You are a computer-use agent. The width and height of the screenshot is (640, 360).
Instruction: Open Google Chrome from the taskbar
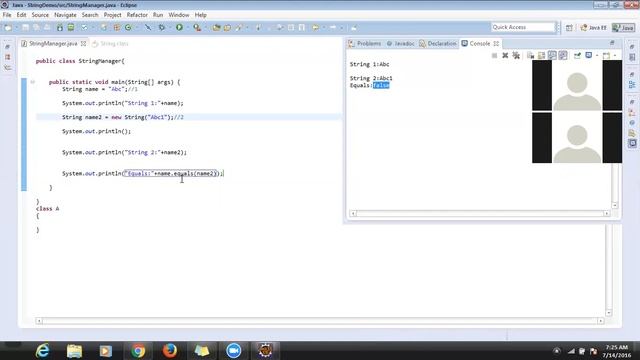click(x=138, y=351)
